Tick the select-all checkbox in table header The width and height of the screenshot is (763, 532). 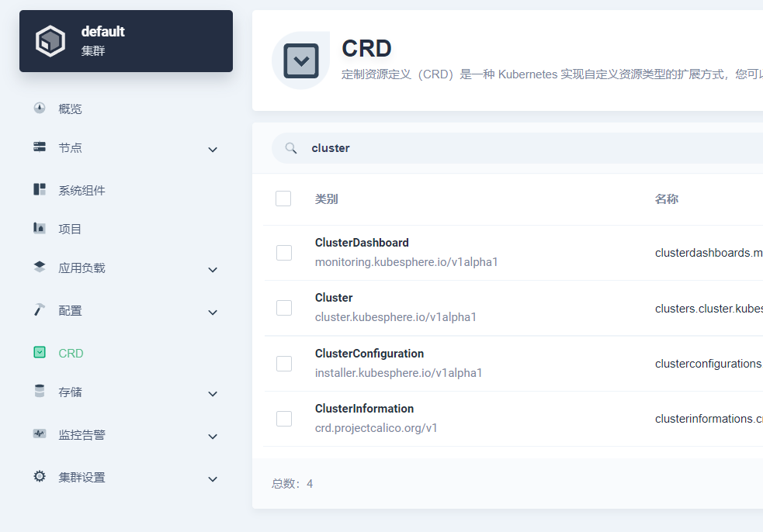click(283, 199)
